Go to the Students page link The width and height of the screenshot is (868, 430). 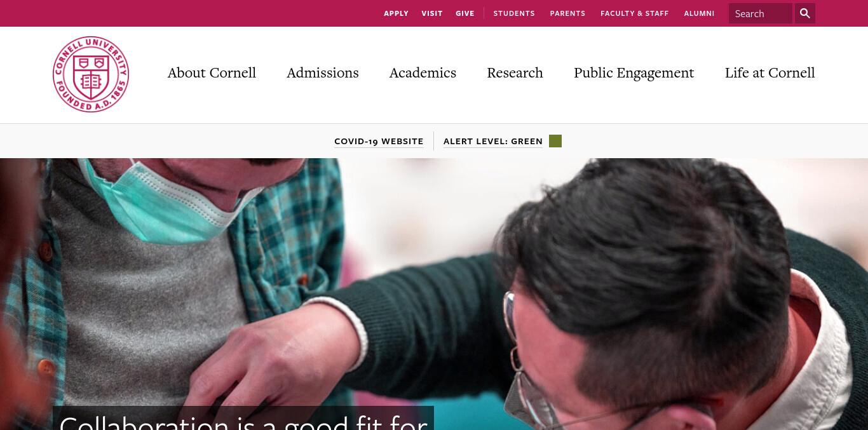(x=514, y=13)
